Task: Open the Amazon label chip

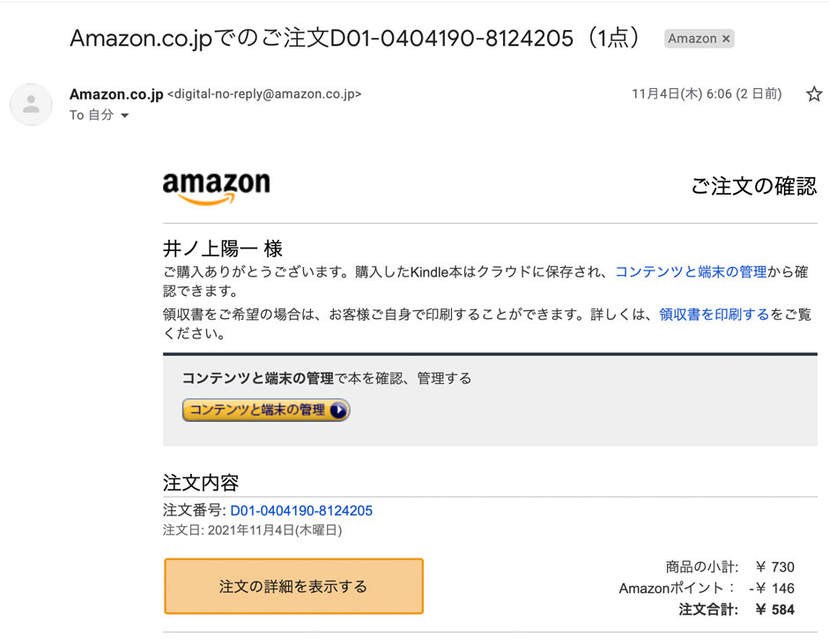Action: [692, 39]
